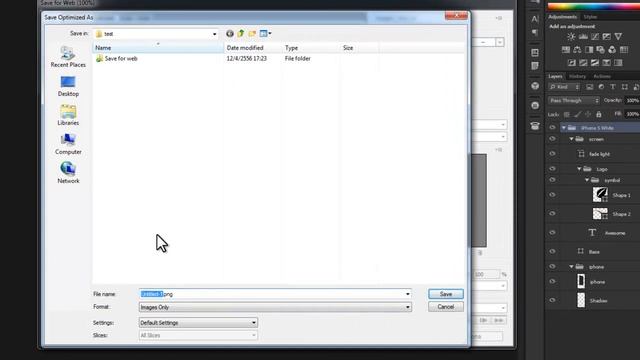Filter layers by type layers

(x=613, y=87)
